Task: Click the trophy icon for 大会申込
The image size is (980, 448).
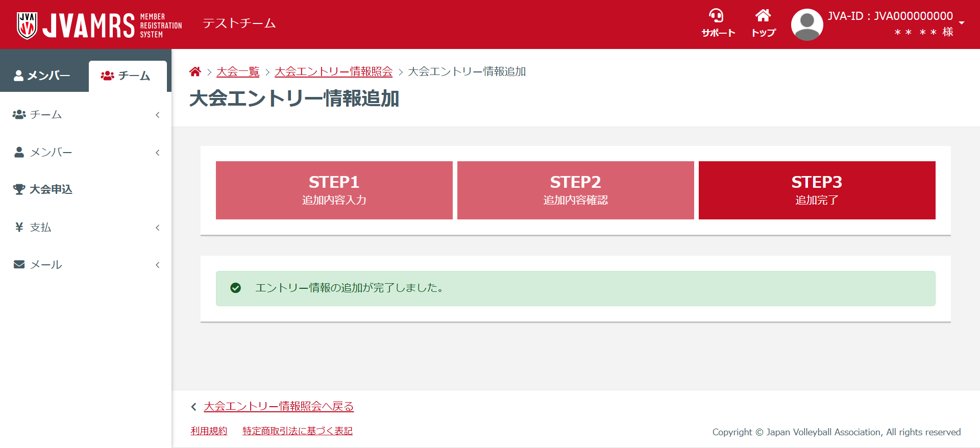Action: (19, 189)
